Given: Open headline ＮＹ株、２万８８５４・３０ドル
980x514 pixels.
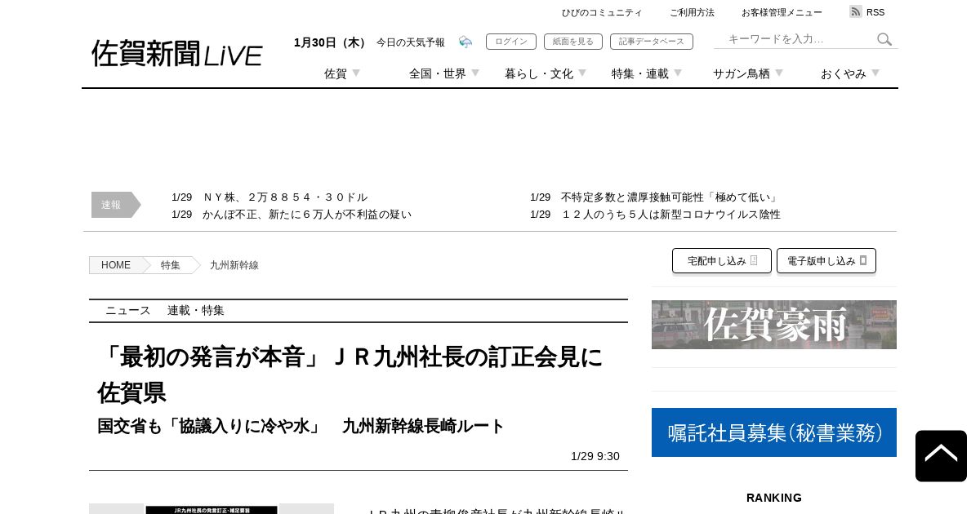Looking at the screenshot, I should 285,197.
